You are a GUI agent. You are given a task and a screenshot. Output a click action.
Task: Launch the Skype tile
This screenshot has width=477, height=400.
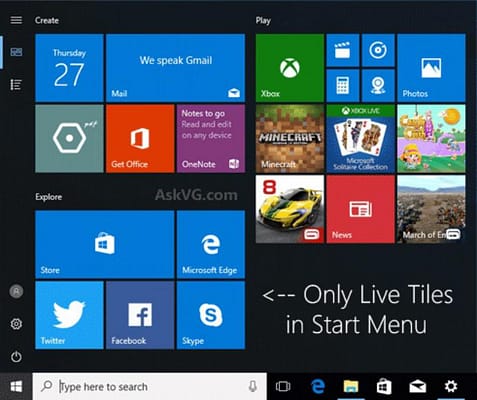click(211, 315)
